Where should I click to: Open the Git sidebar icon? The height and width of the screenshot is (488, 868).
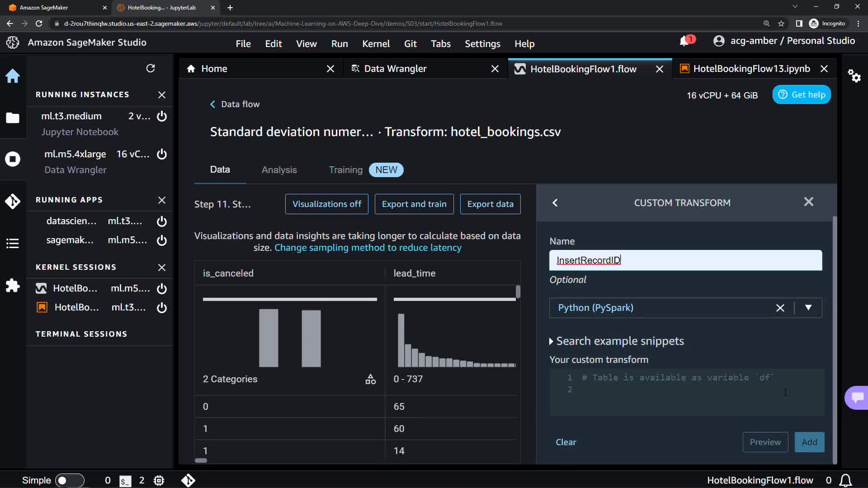[13, 201]
